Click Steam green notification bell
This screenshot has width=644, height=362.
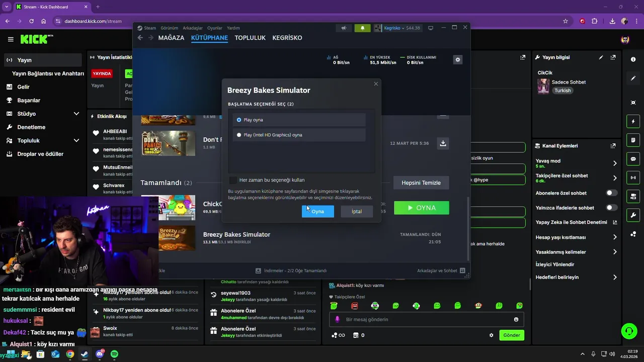[362, 28]
